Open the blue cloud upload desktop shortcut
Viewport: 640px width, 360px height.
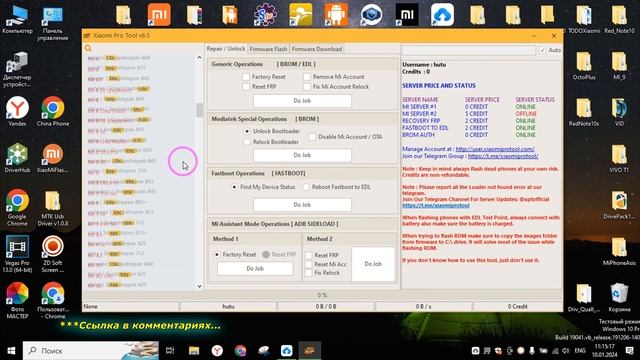(x=442, y=14)
